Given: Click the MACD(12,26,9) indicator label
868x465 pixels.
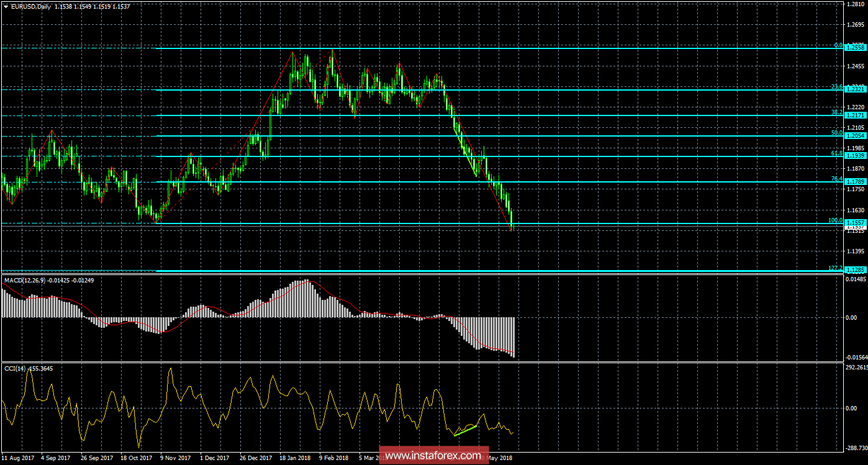Looking at the screenshot, I should pyautogui.click(x=25, y=280).
